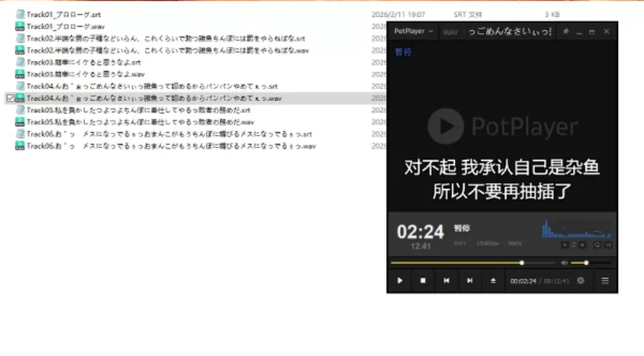Toggle the shuffle icon below the visualizer
Viewport: 644px width, 356px height.
point(608,245)
